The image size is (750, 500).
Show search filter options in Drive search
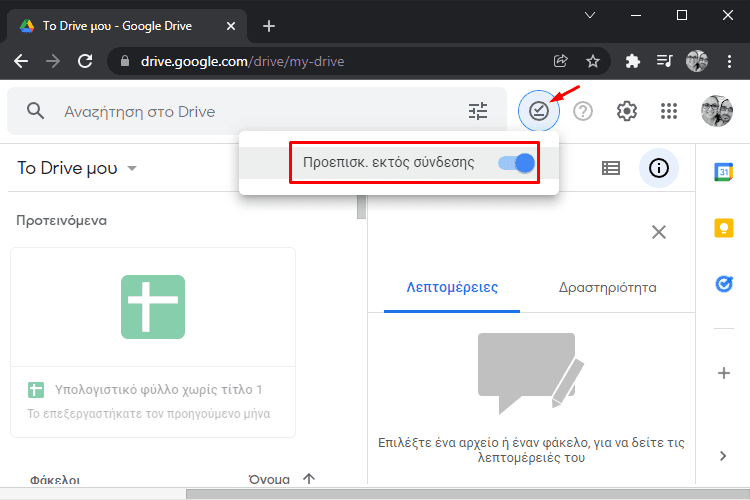pos(477,111)
